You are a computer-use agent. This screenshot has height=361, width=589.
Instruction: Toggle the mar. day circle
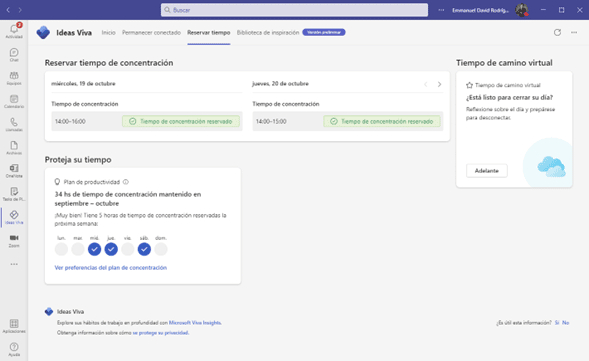click(78, 249)
